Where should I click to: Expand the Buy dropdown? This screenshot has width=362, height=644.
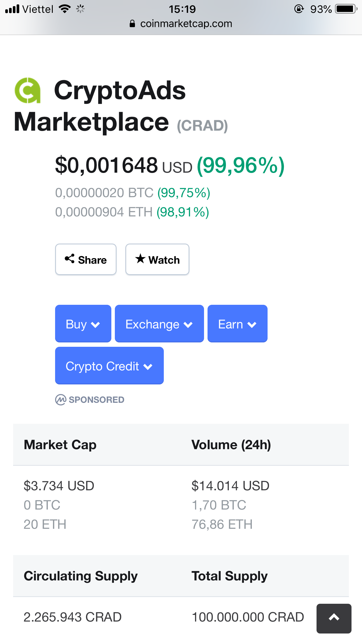(x=83, y=324)
